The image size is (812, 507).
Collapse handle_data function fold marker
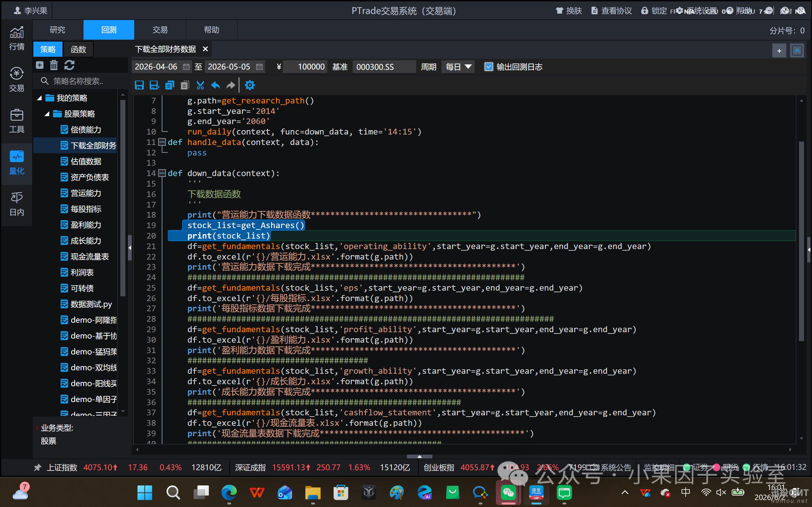[x=162, y=142]
